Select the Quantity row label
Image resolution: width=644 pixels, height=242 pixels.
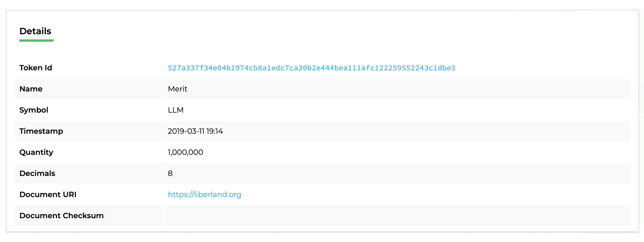coord(36,152)
